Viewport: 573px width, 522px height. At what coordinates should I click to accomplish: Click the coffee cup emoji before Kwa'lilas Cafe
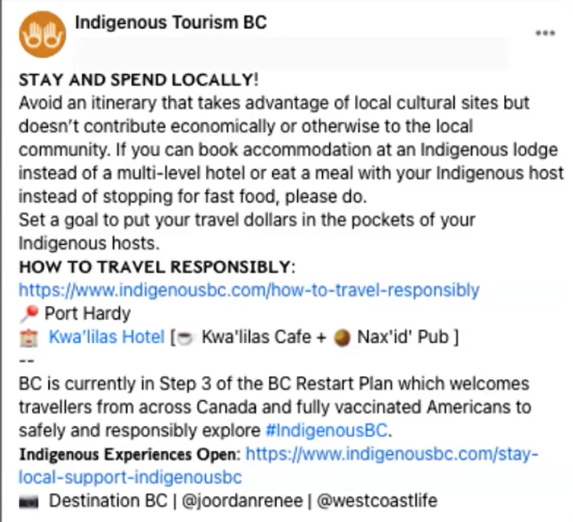pyautogui.click(x=185, y=338)
